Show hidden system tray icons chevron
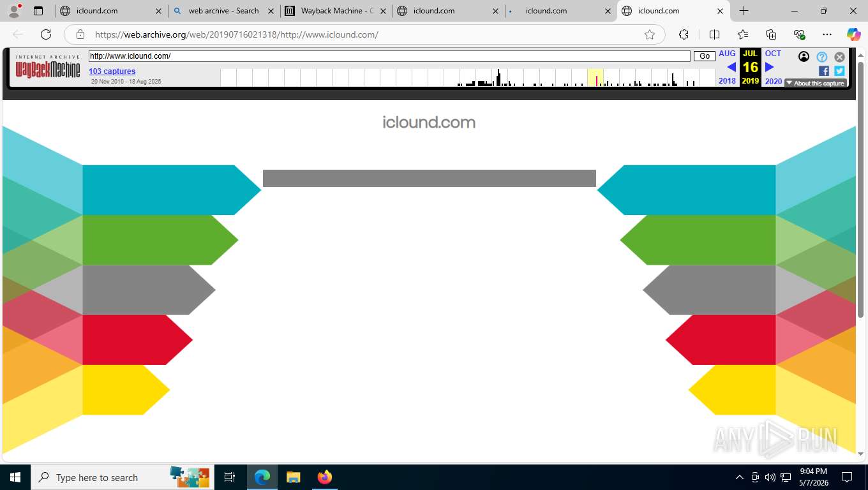Screen dimensions: 868x490 (x=740, y=477)
